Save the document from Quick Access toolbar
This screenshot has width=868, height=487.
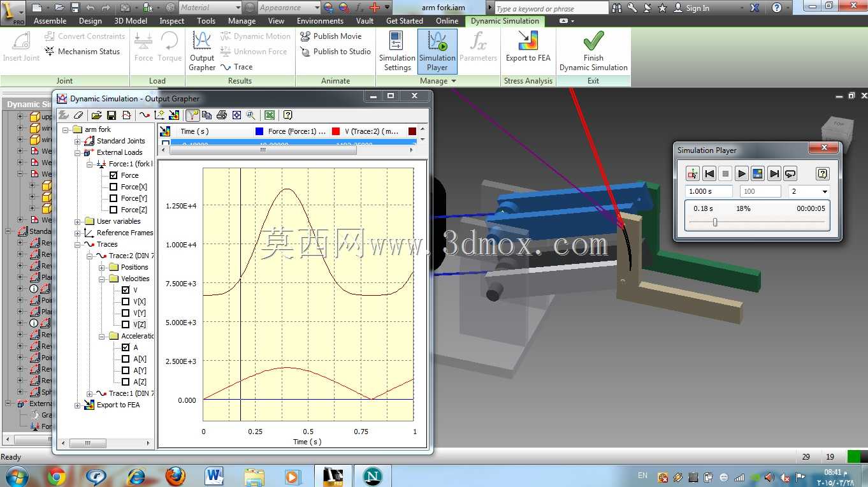tap(75, 8)
